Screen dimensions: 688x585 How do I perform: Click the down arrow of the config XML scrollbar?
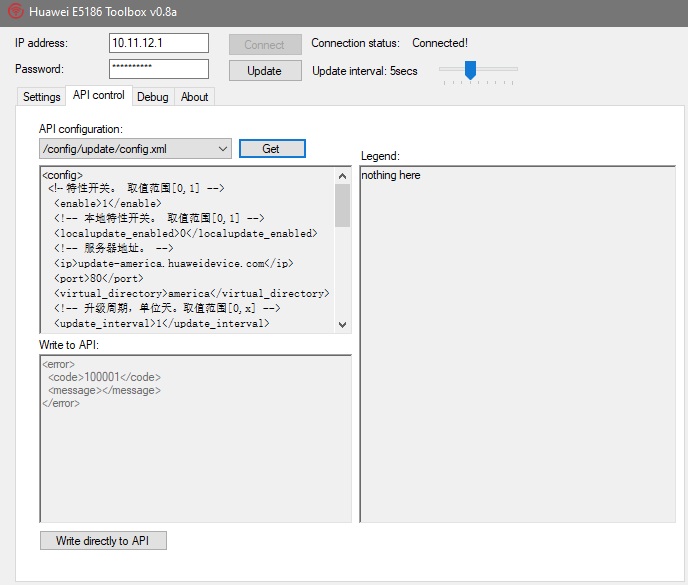343,324
